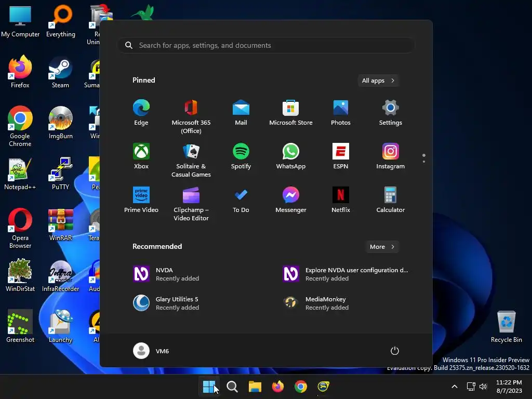Open volume tray icon
The image size is (532, 399).
[x=483, y=387]
